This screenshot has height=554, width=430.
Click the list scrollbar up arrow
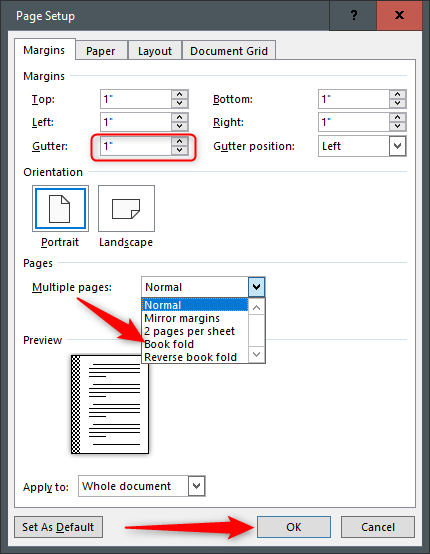[x=257, y=307]
